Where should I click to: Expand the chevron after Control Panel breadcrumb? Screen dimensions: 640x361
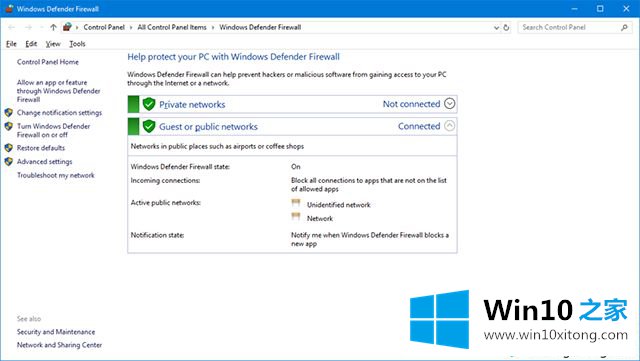[131, 28]
